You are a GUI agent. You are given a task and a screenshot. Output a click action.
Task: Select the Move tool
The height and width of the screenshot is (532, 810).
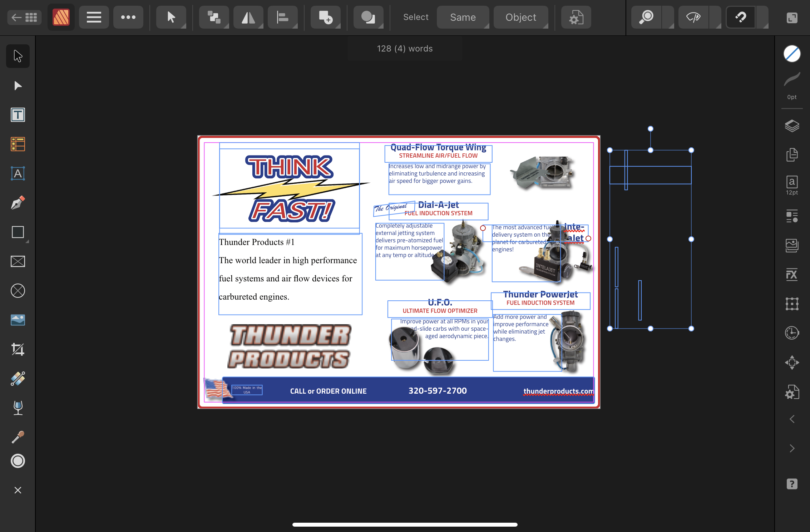point(18,56)
